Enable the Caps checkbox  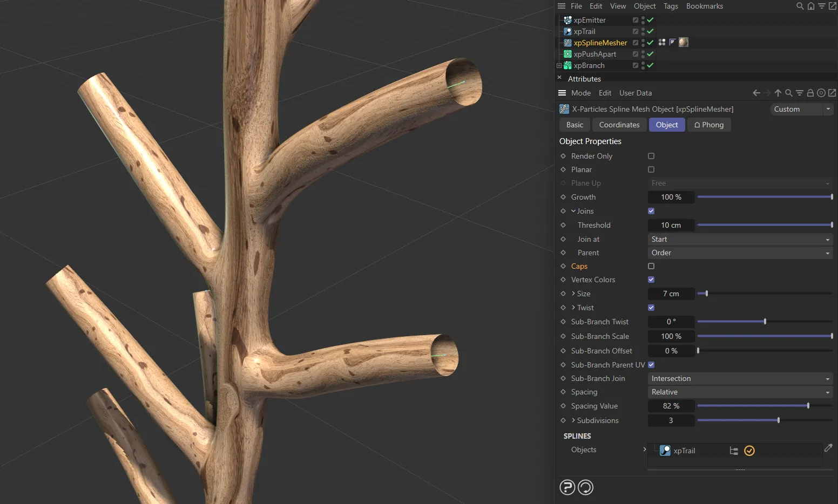click(x=651, y=266)
